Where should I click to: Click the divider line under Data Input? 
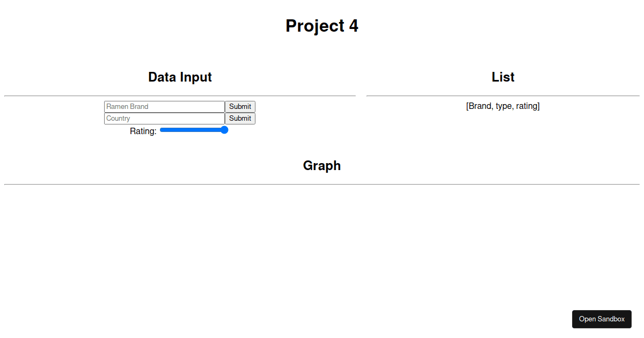[180, 95]
